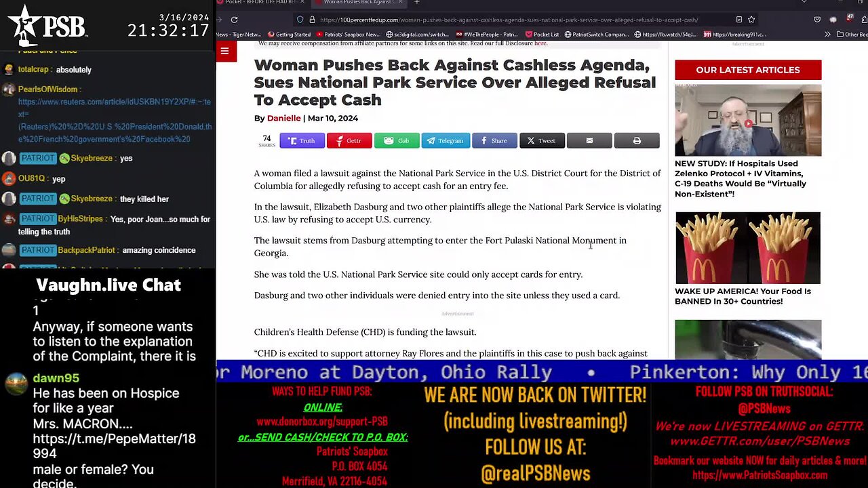Open the Zelenko Protocol study article thumbnail

[748, 120]
